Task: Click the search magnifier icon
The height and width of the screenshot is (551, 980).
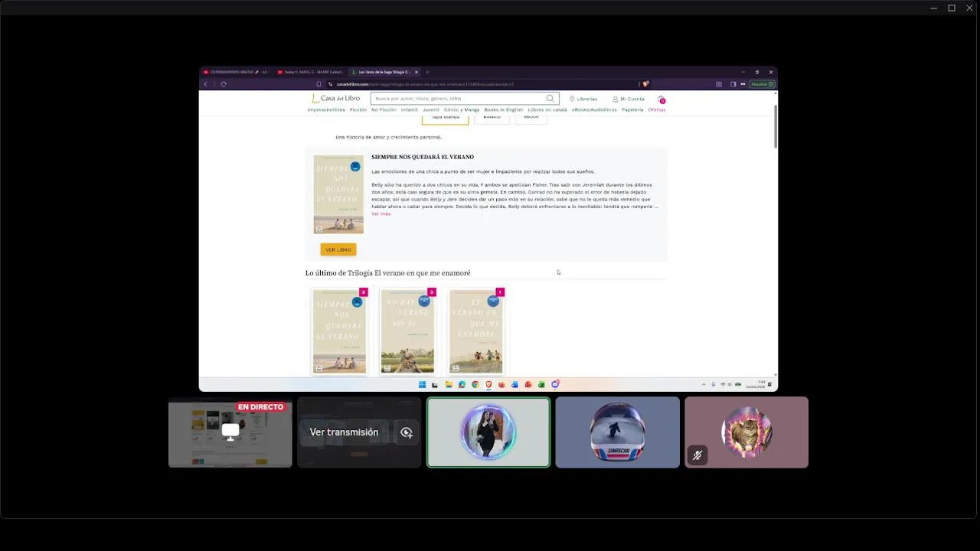Action: tap(550, 99)
